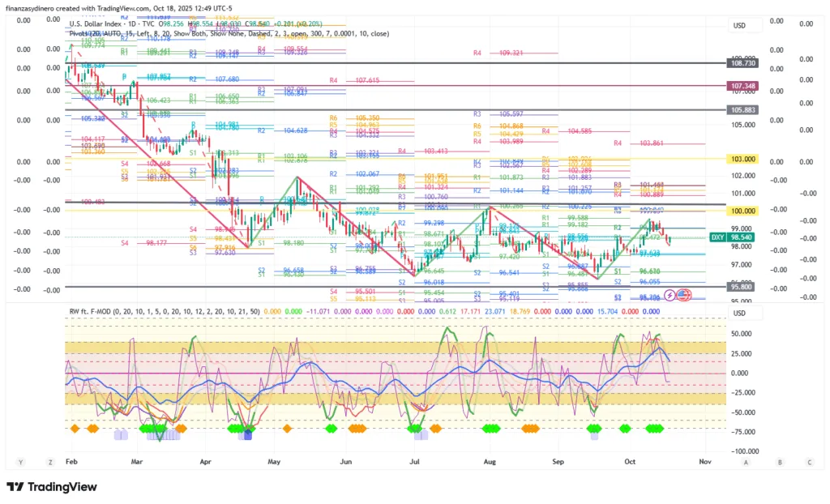Open the USD currency selector on main chart
This screenshot has width=830, height=504.
click(x=738, y=25)
